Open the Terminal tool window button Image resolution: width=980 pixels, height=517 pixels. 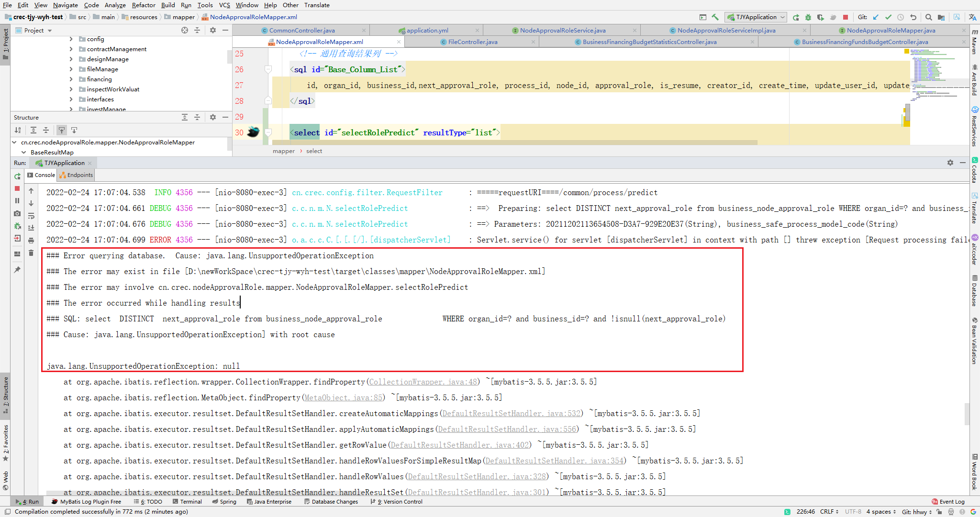(187, 502)
